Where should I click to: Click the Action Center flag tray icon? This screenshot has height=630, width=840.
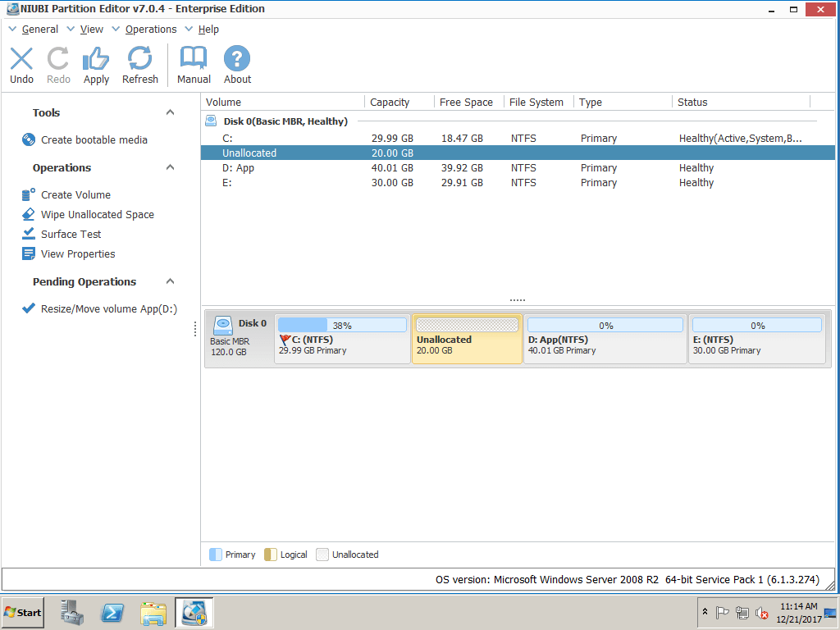pos(722,612)
